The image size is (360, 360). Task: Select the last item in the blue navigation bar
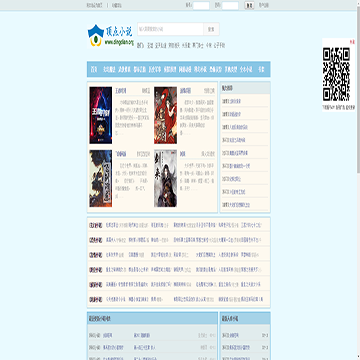point(261,69)
